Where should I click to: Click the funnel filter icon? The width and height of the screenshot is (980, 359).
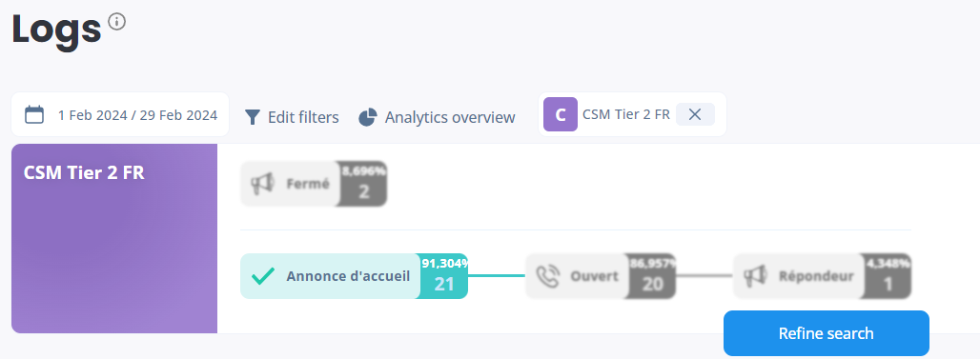pos(252,117)
